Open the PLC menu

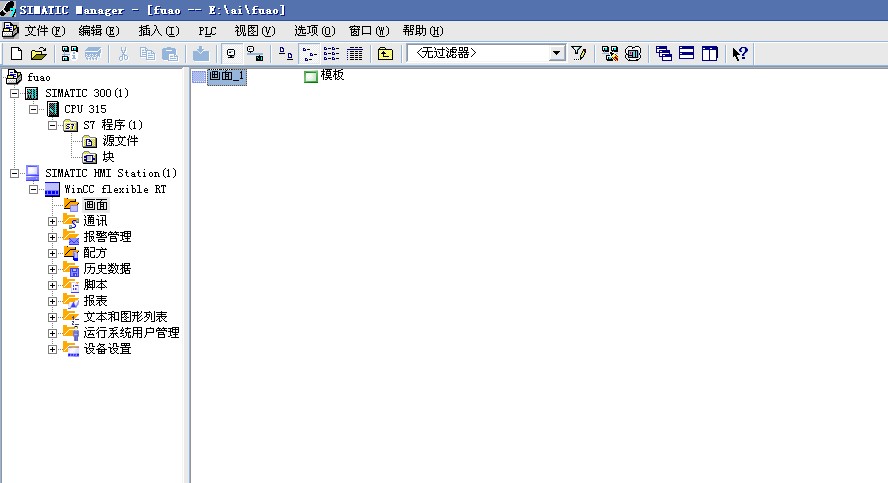pos(207,31)
